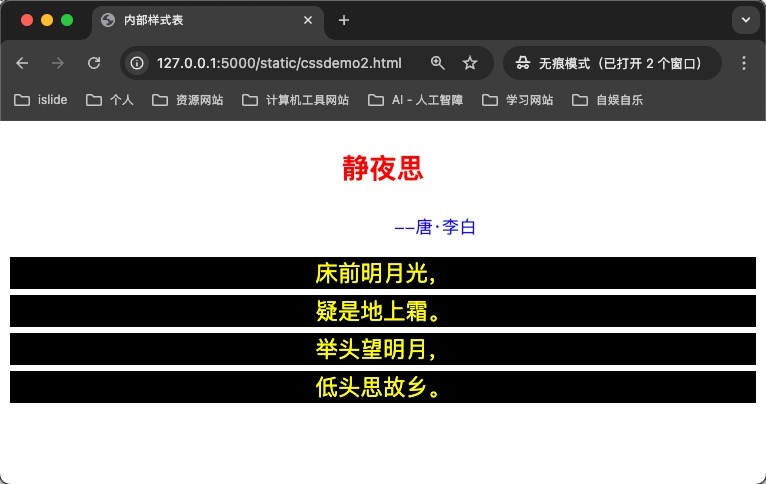Open the 学习网站 bookmark folder

pos(517,100)
